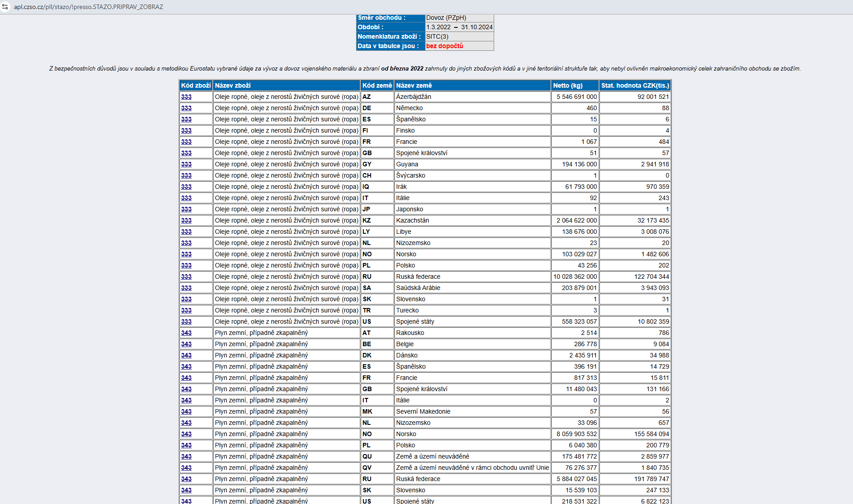853x504 pixels.
Task: Click the Směr obchodu label
Action: (381, 18)
